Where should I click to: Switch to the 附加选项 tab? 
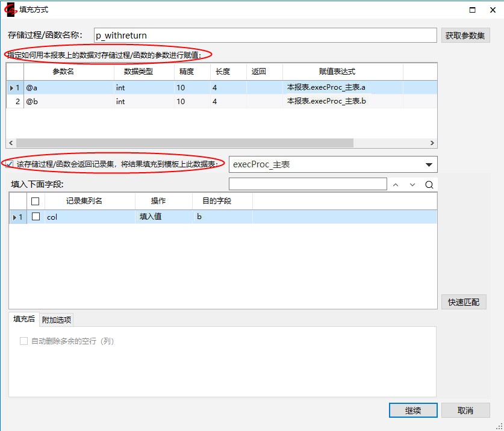click(x=57, y=320)
